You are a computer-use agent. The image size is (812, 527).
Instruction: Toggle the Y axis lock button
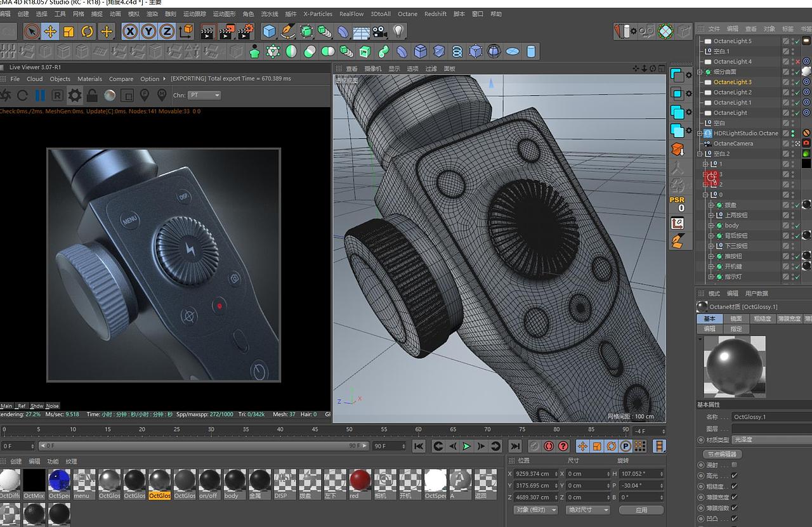(x=148, y=31)
